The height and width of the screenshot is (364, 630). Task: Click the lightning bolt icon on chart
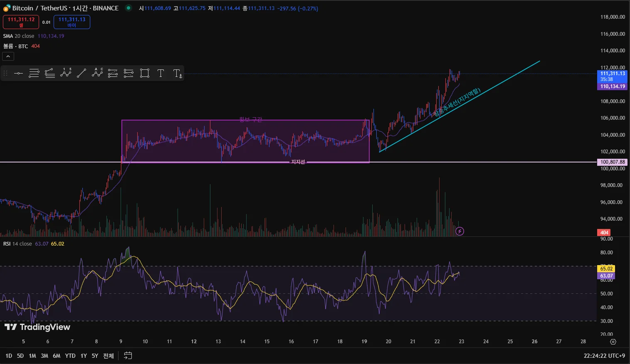click(x=460, y=231)
